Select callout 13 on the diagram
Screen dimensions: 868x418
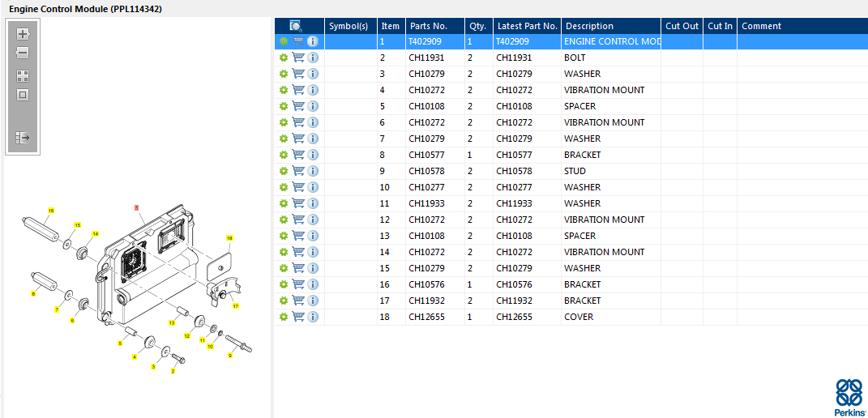[172, 322]
